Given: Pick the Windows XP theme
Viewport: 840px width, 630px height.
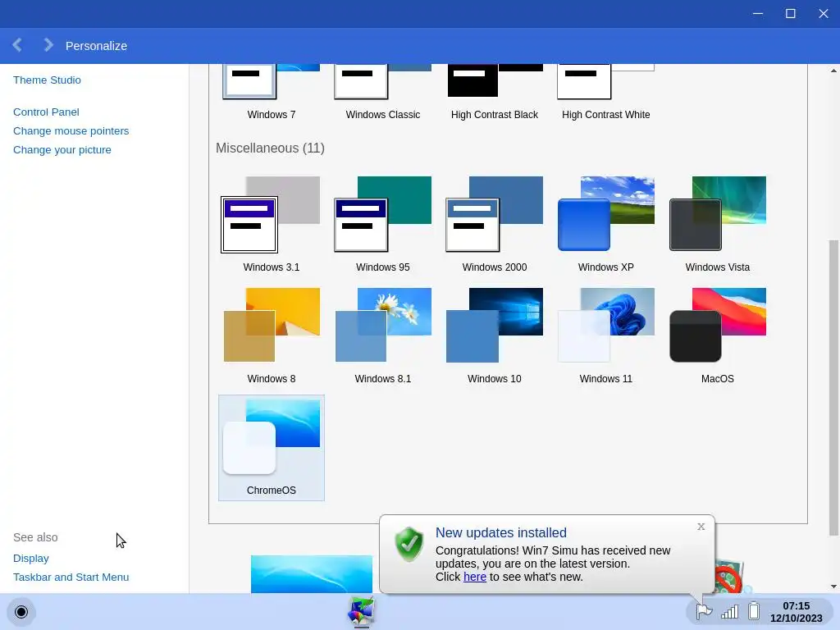Looking at the screenshot, I should point(605,225).
